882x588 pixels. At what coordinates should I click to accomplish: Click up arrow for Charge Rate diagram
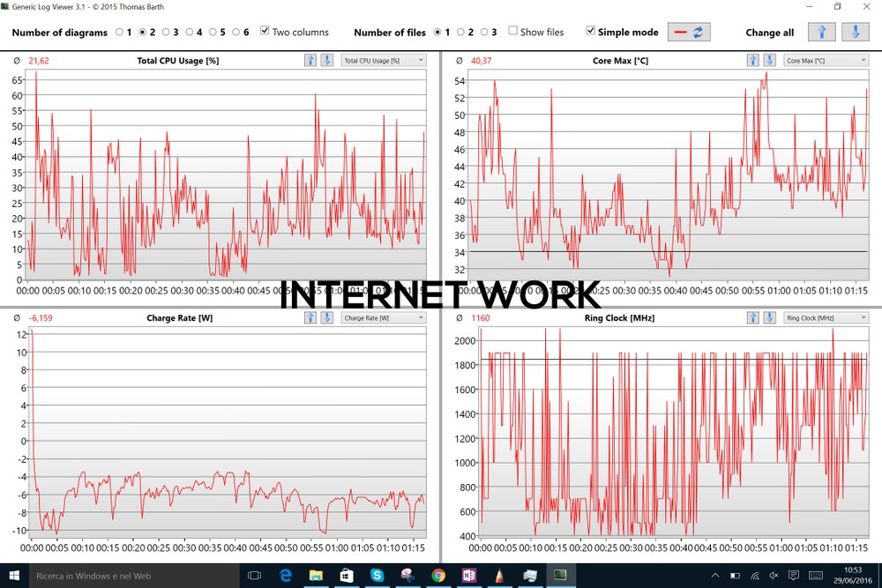click(310, 317)
